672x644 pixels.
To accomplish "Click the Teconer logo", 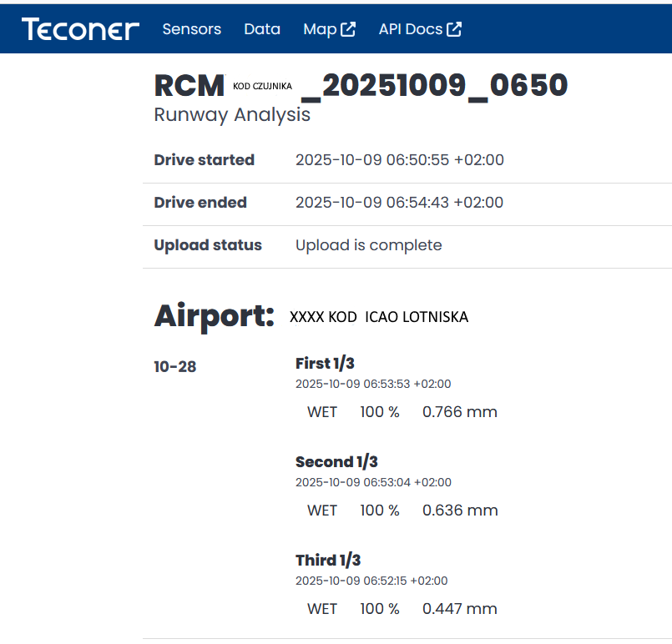I will (x=80, y=29).
